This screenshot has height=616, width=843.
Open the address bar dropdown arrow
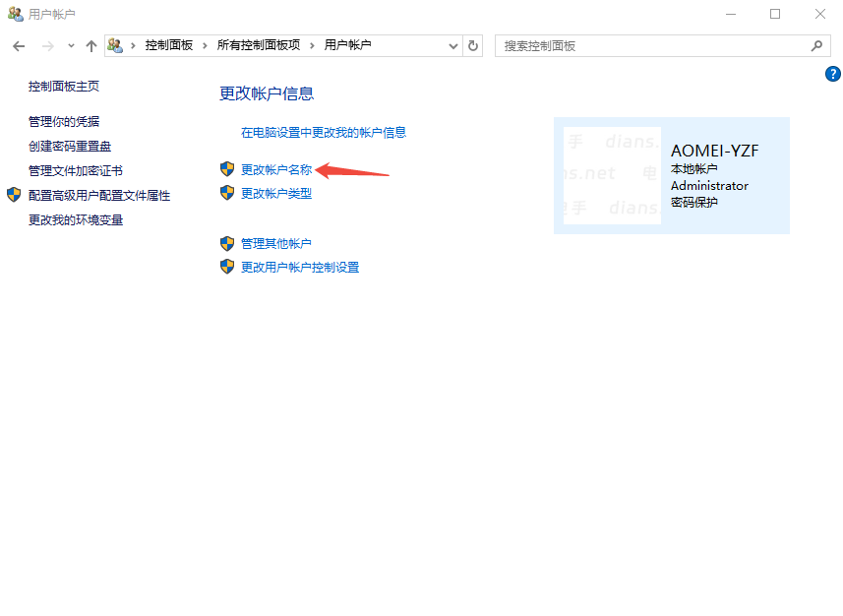tap(452, 45)
